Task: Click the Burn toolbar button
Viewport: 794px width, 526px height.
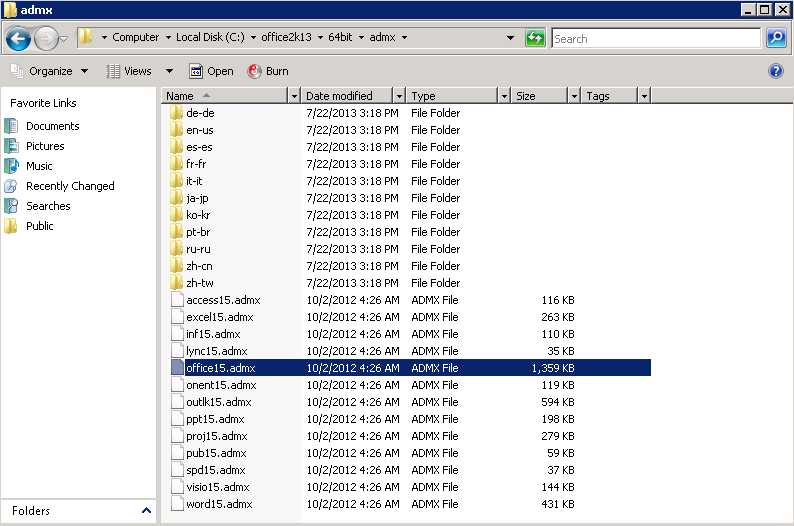Action: (268, 71)
